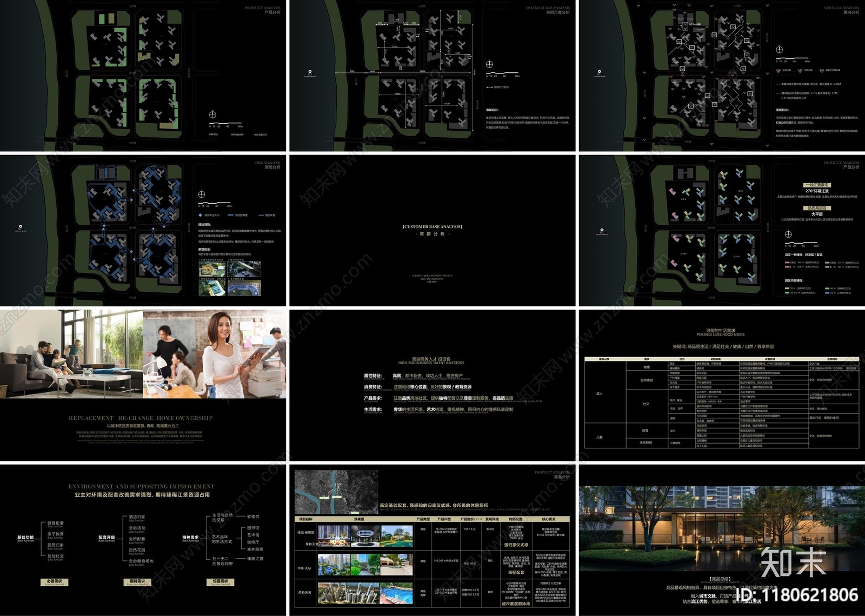Open the night waterfront building render slide
865x616 pixels.
[x=722, y=540]
